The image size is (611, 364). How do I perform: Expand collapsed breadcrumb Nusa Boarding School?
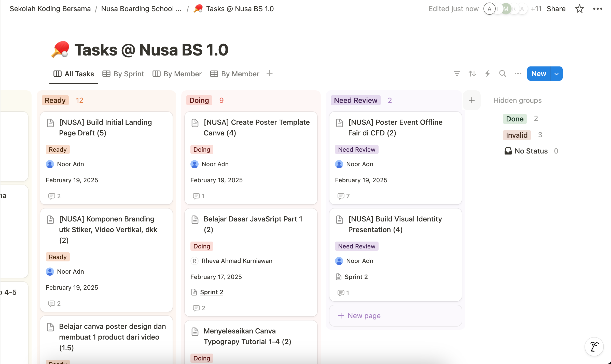(141, 9)
